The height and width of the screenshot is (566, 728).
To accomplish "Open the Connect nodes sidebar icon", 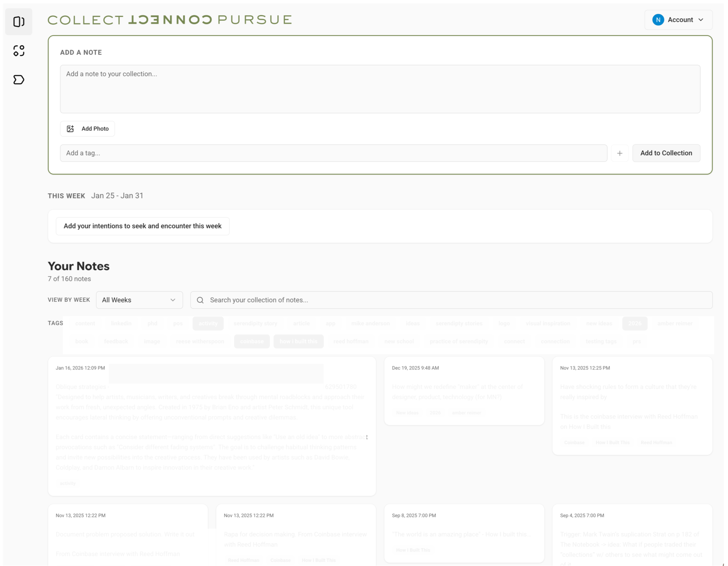I will point(19,51).
